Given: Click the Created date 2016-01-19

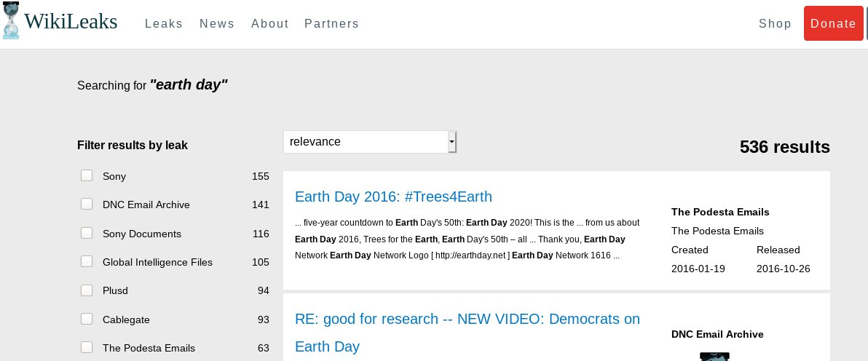Looking at the screenshot, I should [698, 269].
